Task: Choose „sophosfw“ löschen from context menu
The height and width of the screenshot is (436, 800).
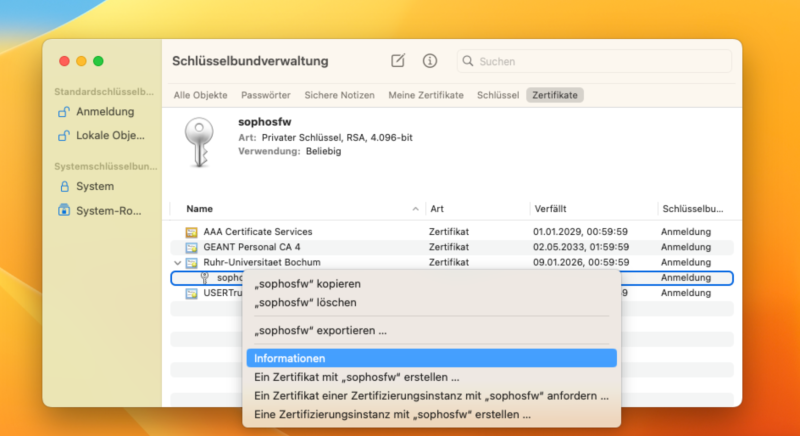Action: [x=432, y=302]
